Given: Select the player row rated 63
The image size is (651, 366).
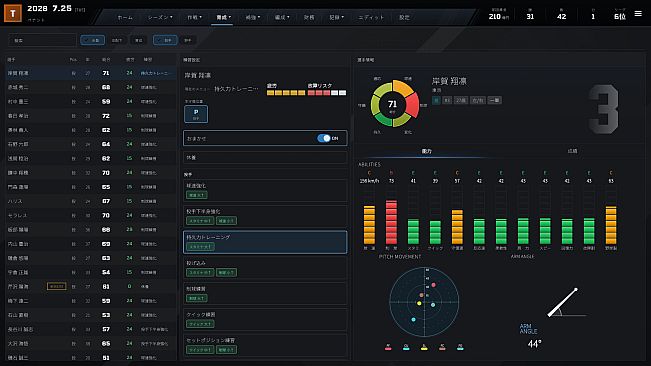Looking at the screenshot, I should point(91,258).
